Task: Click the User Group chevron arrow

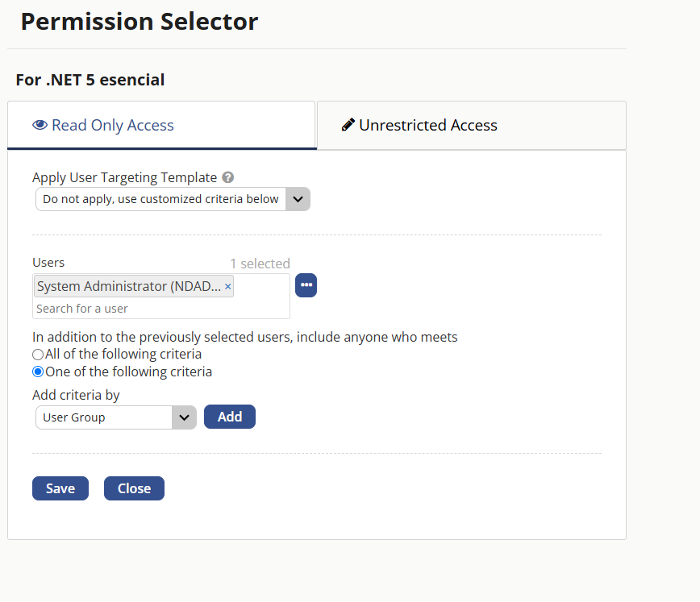Action: pyautogui.click(x=184, y=417)
